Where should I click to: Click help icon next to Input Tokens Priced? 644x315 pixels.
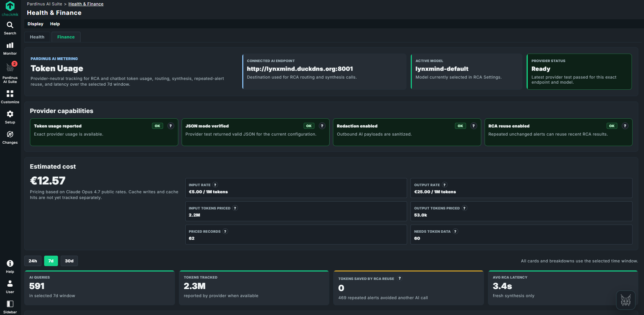click(x=235, y=208)
